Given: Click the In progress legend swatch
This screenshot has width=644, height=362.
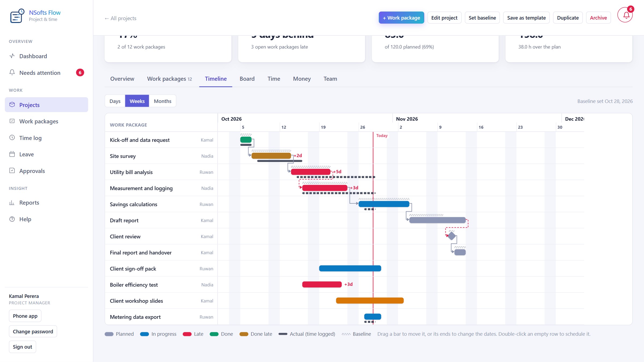Looking at the screenshot, I should coord(144,334).
